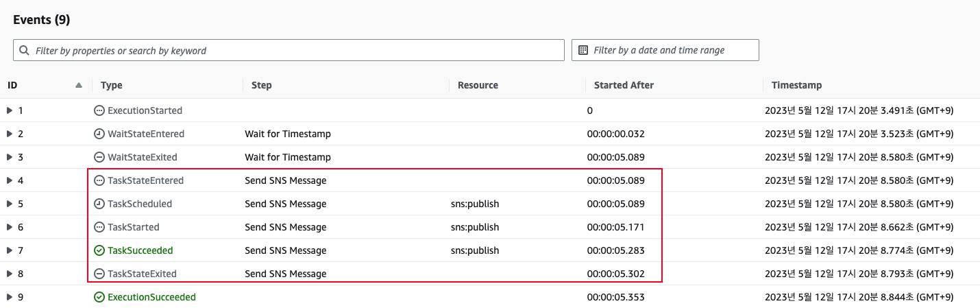This screenshot has height=308, width=980.
Task: Click started-after value 00:00:05.171
Action: 615,227
